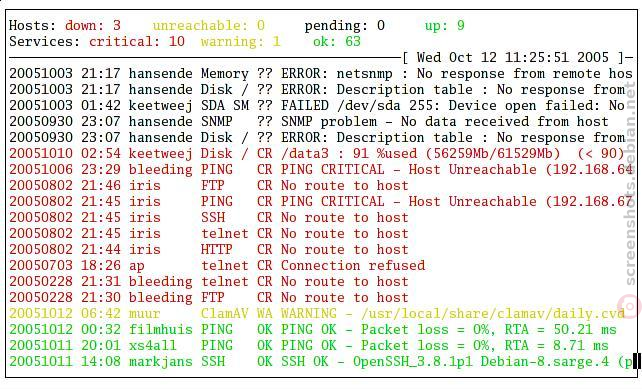Select keetweej Disk /data3 critical row
This screenshot has height=389, width=642.
coord(317,154)
